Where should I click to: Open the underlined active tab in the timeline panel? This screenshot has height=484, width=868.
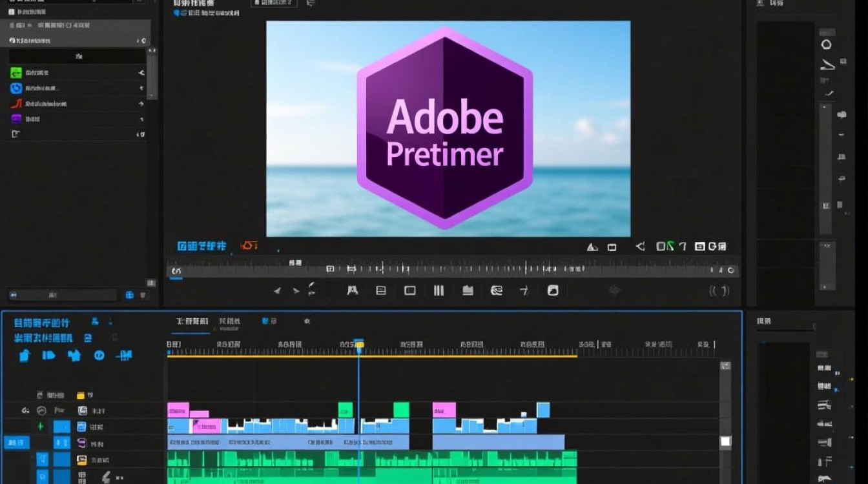[x=193, y=321]
